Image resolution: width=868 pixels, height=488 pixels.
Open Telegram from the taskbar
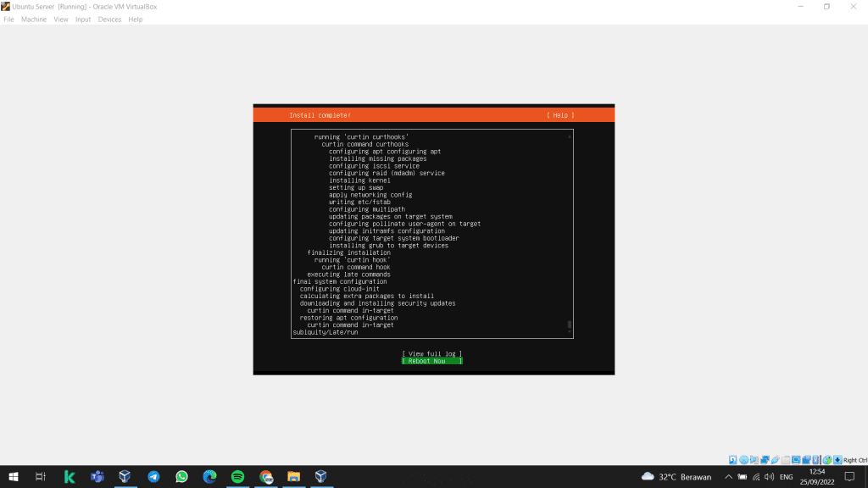coord(153,477)
